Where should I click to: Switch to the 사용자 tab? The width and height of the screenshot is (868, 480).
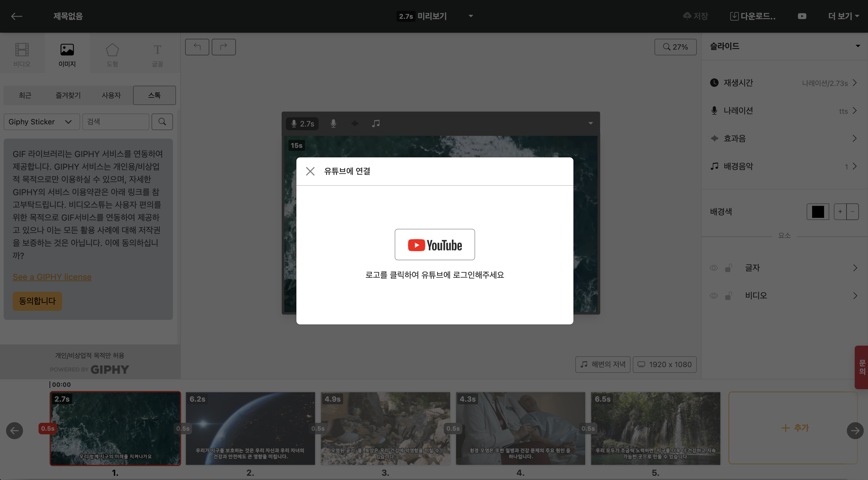111,95
